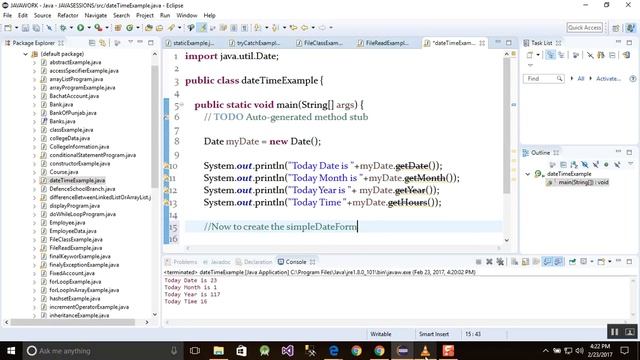Select BachatAccount.java in Package Explorer
640x360 pixels.
click(x=74, y=96)
